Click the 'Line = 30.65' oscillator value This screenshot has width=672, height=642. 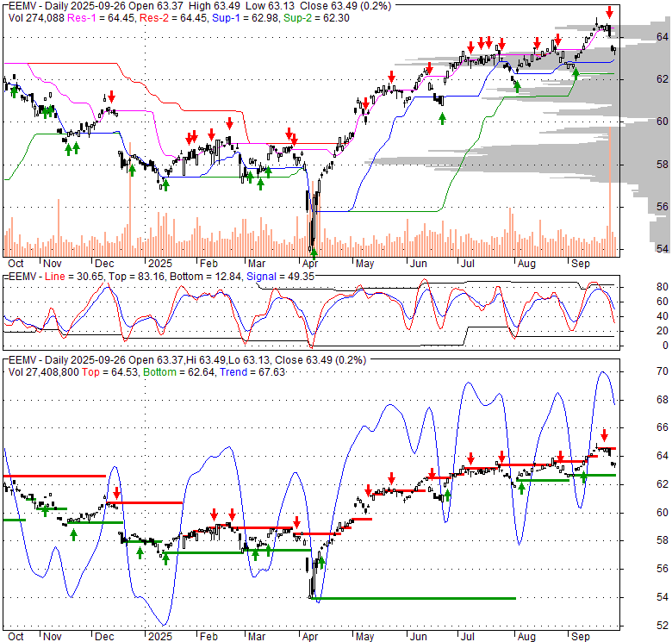[x=74, y=277]
